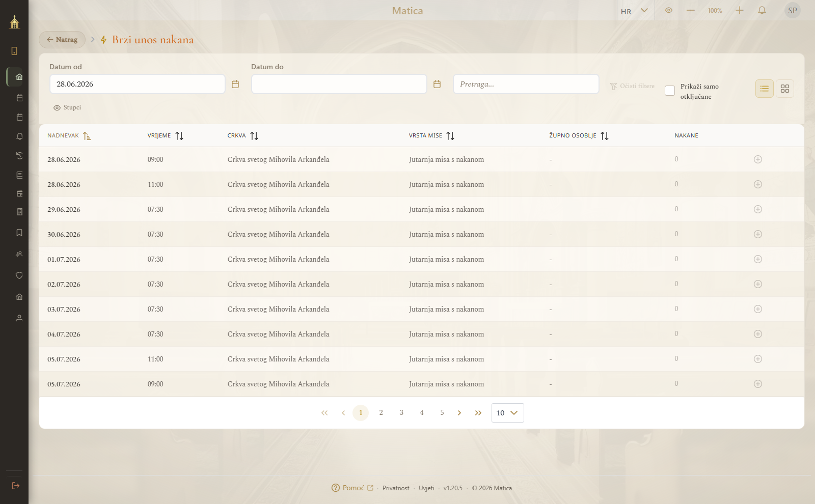Toggle the eye icon in the top bar
Image resolution: width=815 pixels, height=504 pixels.
point(669,11)
